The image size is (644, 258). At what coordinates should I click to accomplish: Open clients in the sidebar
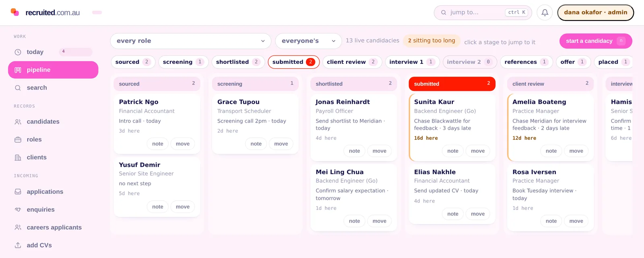[53, 158]
